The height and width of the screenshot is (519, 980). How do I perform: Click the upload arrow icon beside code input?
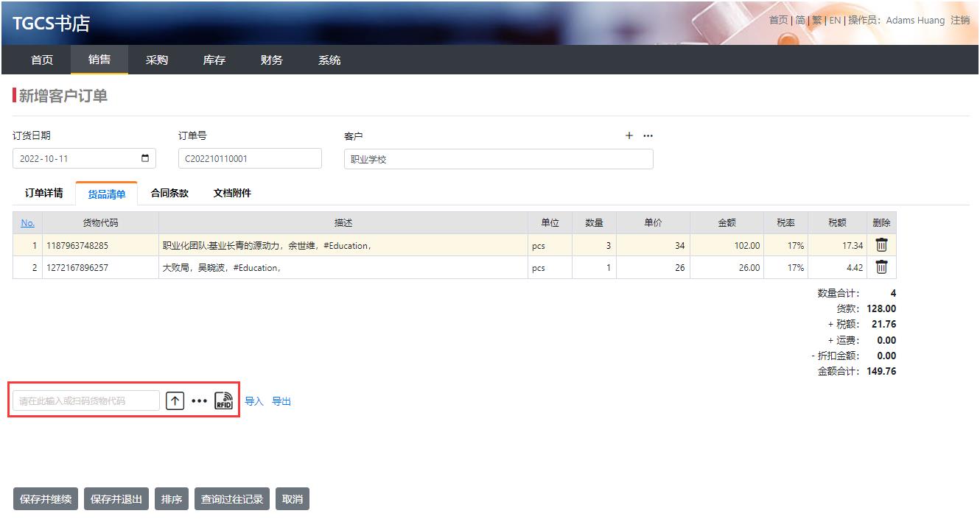click(x=175, y=400)
